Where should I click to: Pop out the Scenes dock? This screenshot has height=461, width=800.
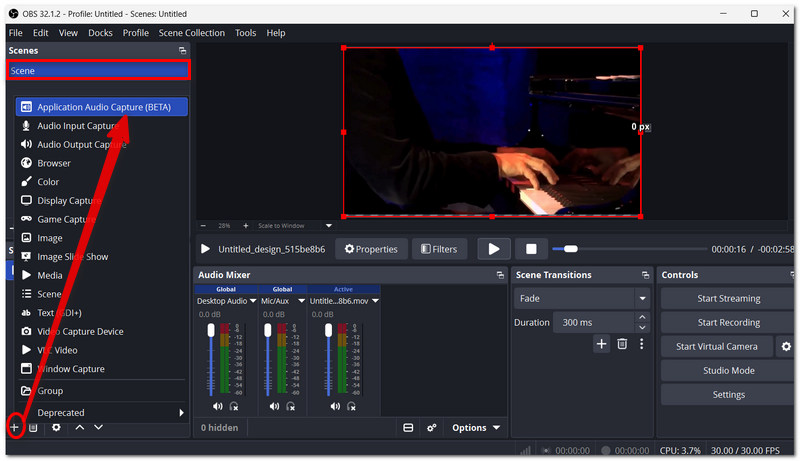182,50
